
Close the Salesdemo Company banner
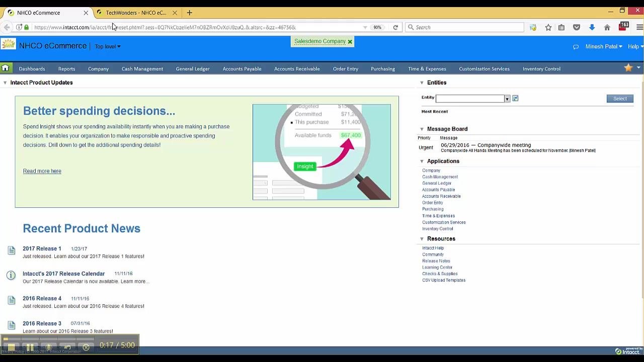[x=350, y=41]
